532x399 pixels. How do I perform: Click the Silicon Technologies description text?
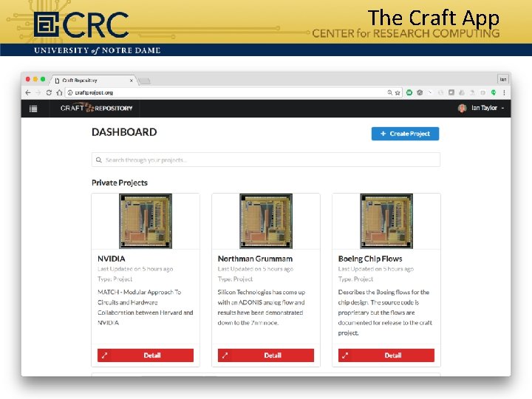point(262,307)
